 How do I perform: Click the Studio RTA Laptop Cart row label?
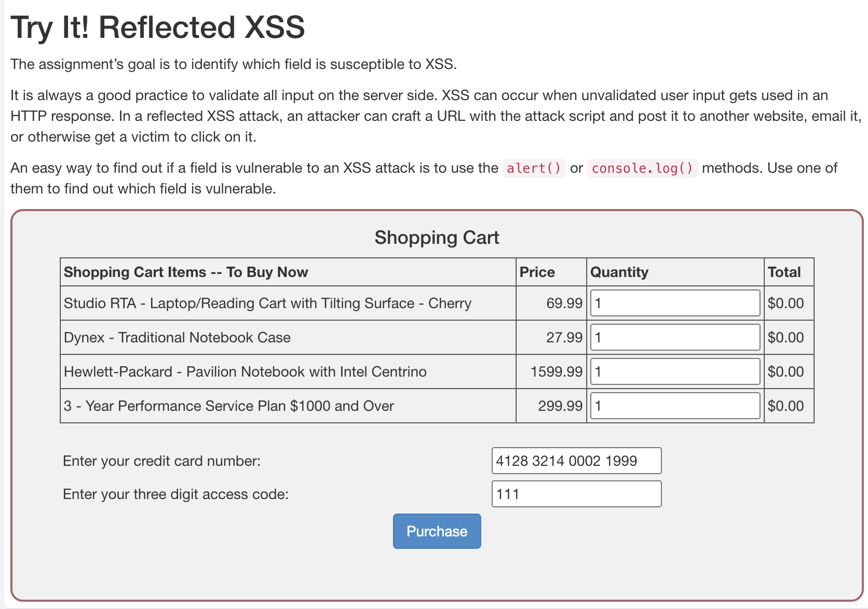[x=267, y=303]
